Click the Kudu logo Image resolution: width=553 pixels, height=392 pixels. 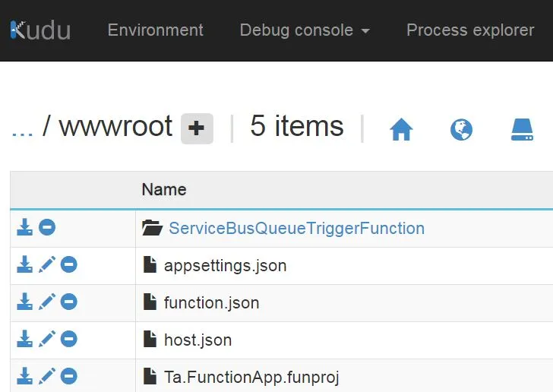40,30
